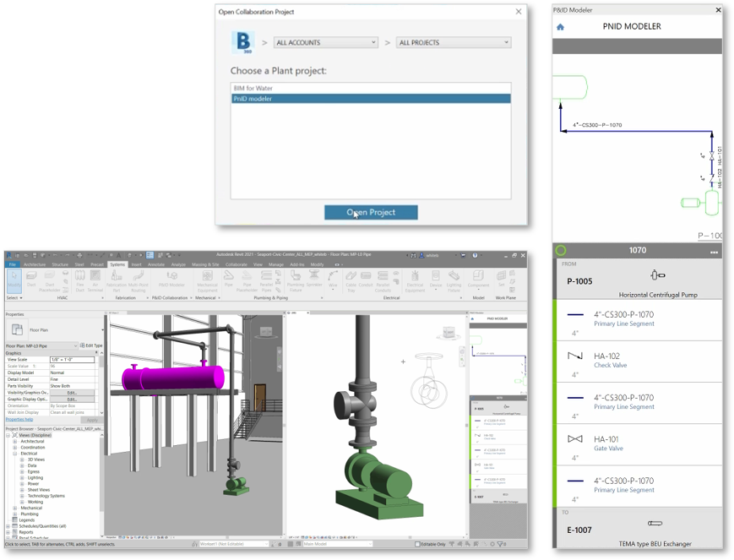The image size is (734, 560).
Task: Click the Multi-Point Routing tool
Action: point(138,281)
